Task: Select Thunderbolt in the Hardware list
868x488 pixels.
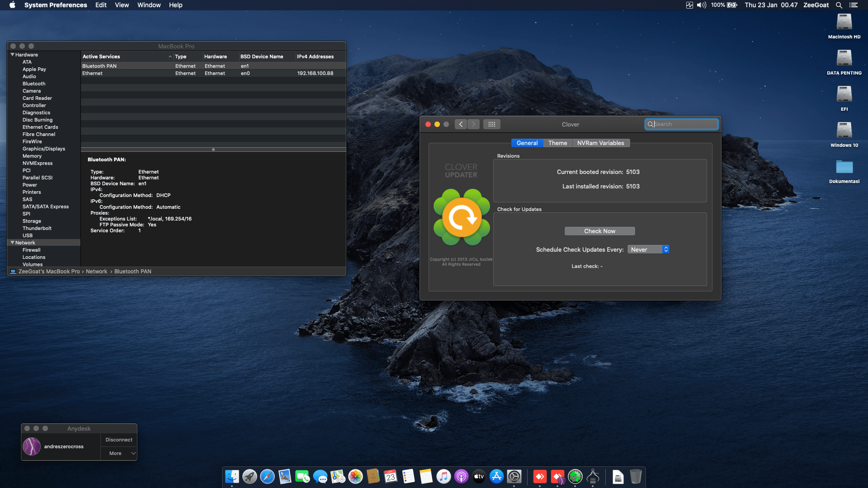Action: point(37,228)
